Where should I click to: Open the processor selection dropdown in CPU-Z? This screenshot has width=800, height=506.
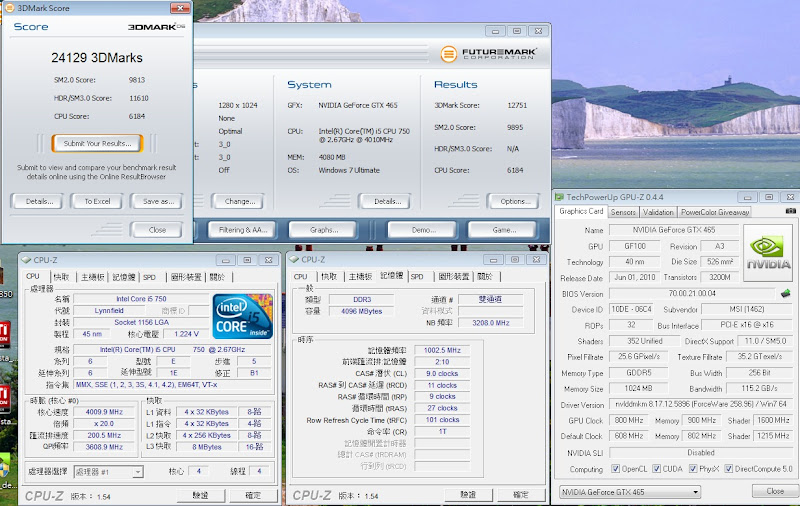108,472
